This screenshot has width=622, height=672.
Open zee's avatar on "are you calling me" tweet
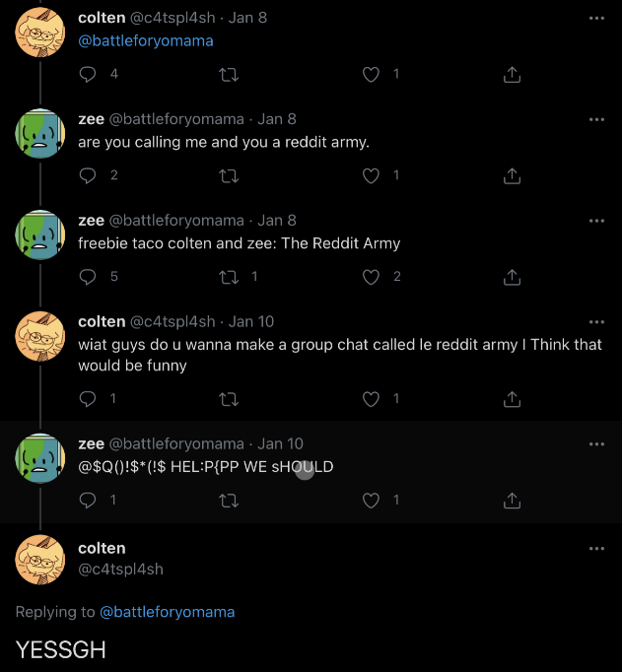click(x=40, y=133)
